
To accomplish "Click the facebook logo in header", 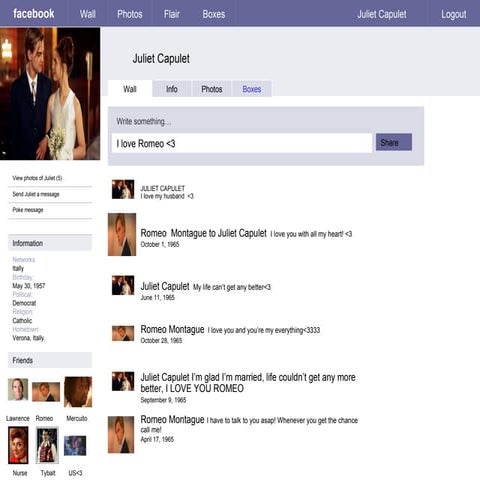I will [34, 14].
